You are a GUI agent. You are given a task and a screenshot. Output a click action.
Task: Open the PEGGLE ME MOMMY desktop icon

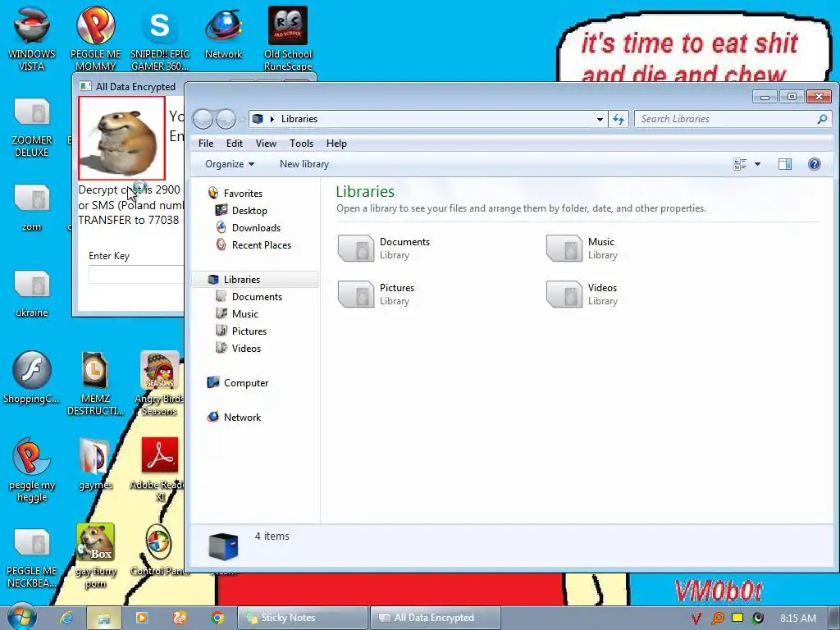(x=95, y=39)
